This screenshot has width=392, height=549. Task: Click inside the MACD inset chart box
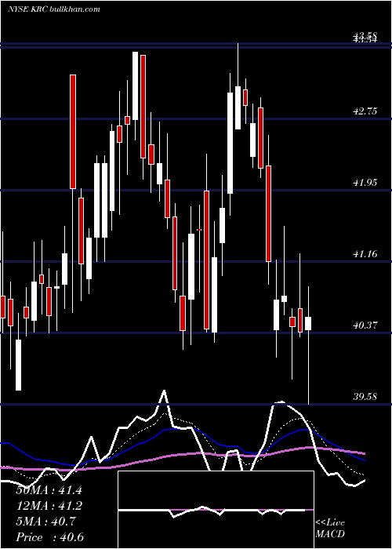pos(216,510)
